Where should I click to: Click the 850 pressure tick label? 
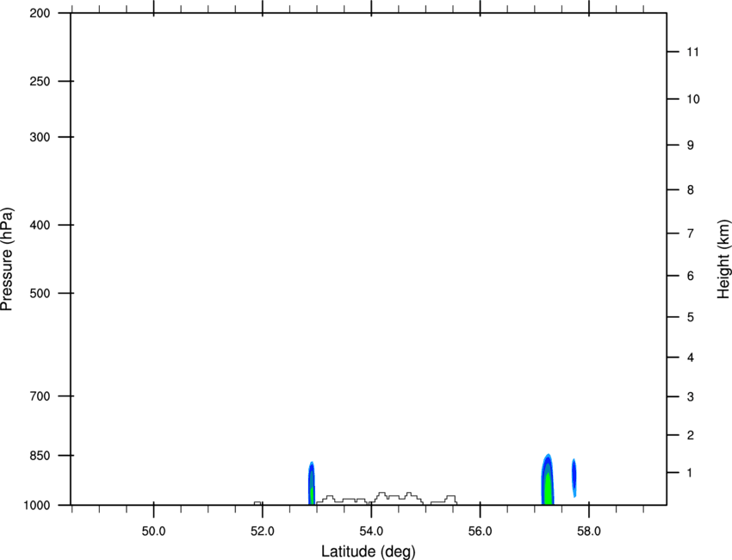40,456
